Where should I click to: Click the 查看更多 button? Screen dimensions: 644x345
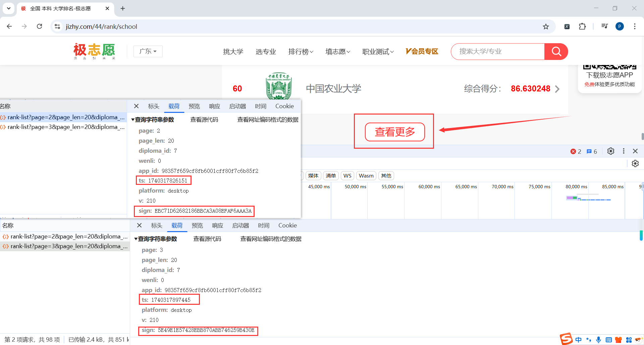pos(395,132)
